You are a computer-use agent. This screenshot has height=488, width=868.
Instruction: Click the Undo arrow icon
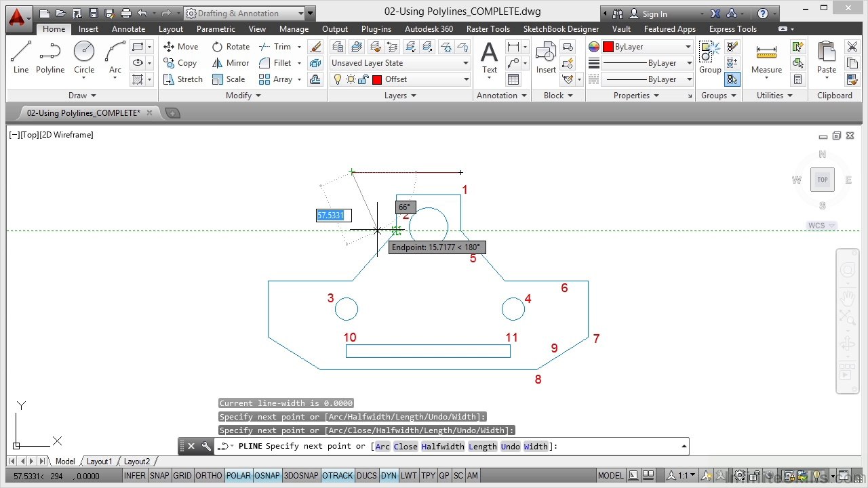(x=142, y=14)
